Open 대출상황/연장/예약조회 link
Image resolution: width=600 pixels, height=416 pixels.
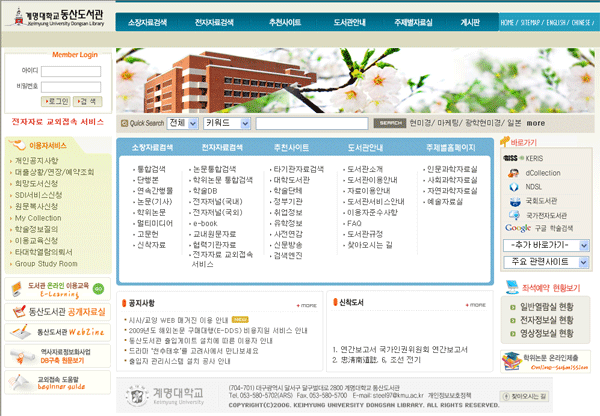pyautogui.click(x=54, y=172)
